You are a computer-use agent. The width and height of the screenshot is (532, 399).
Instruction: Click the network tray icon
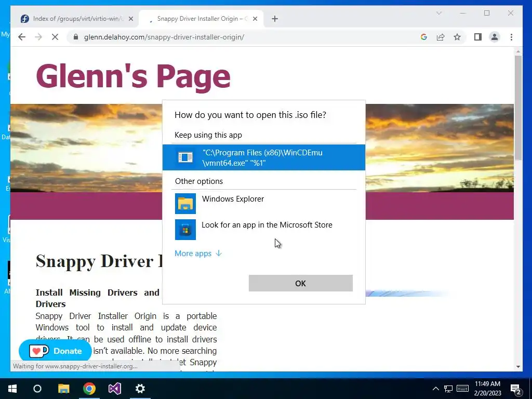(x=448, y=389)
